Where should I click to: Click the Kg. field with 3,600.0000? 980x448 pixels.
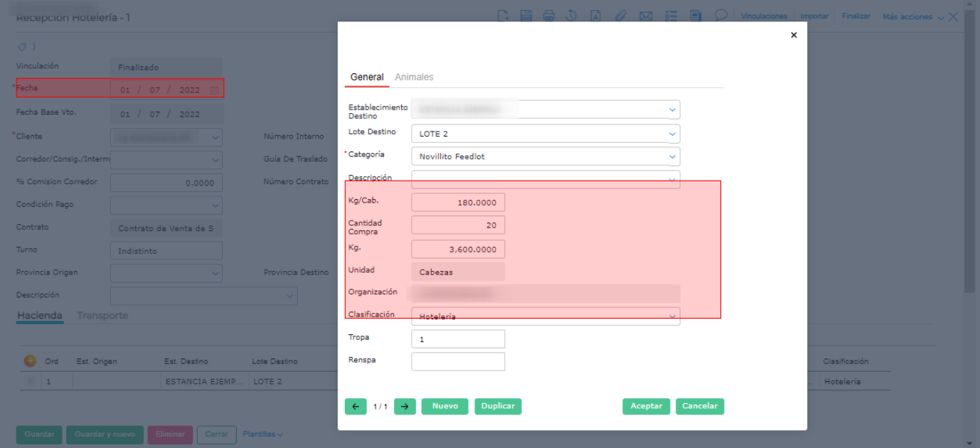coord(458,249)
